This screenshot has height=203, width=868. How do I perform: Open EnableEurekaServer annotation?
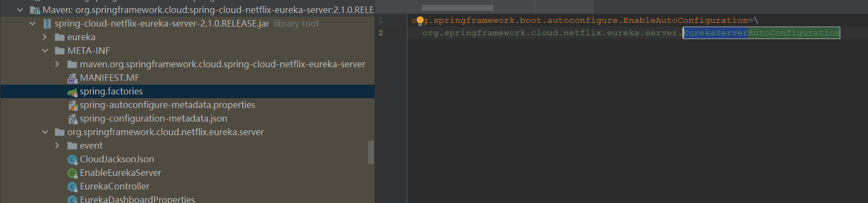pyautogui.click(x=187, y=173)
